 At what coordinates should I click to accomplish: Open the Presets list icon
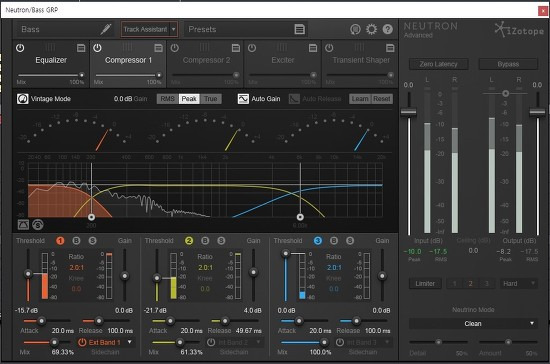click(x=299, y=29)
